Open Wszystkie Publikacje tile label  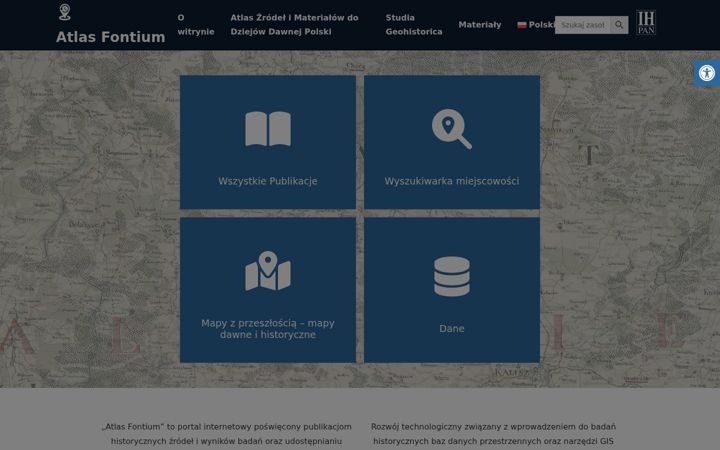(268, 181)
